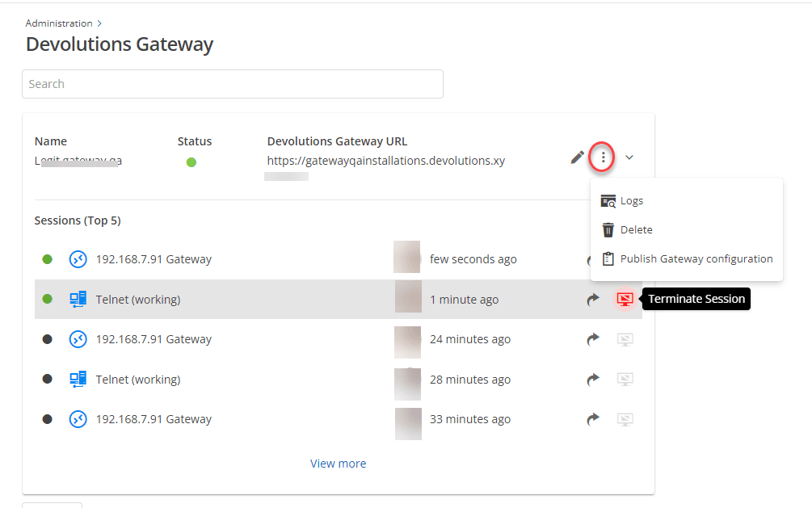Expand the Administration breadcrumb chevron
This screenshot has width=812, height=508.
[x=99, y=23]
